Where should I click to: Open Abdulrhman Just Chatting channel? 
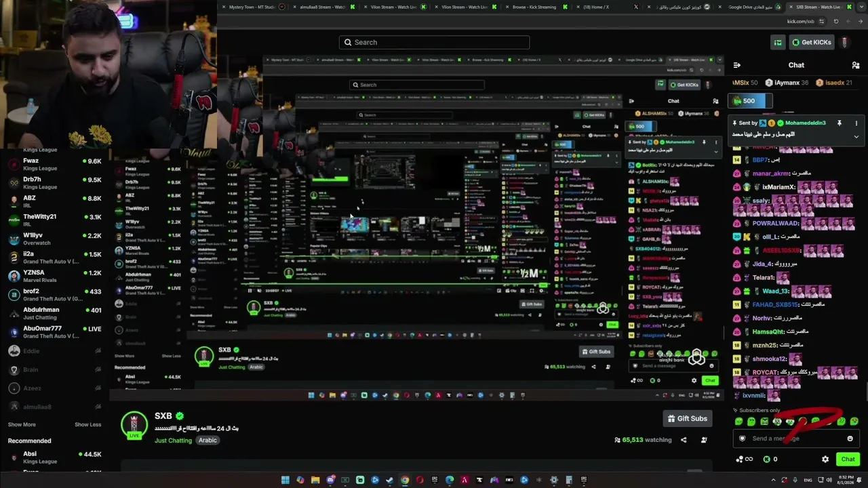point(54,313)
